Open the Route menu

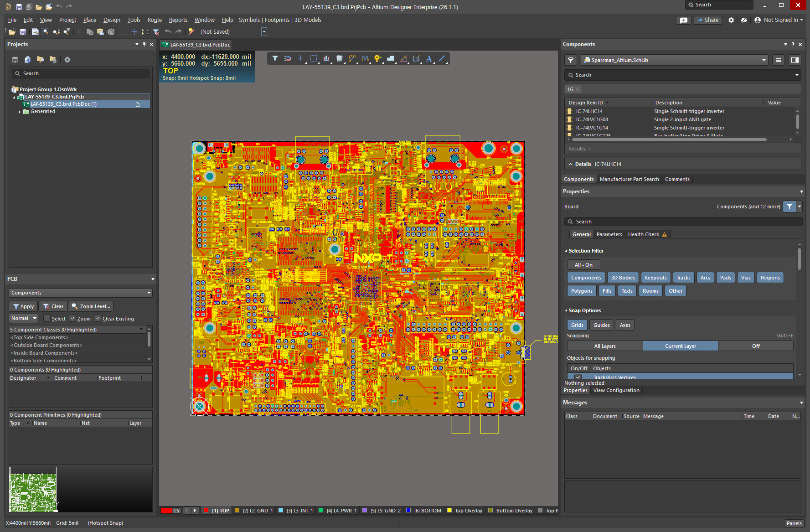[155, 20]
